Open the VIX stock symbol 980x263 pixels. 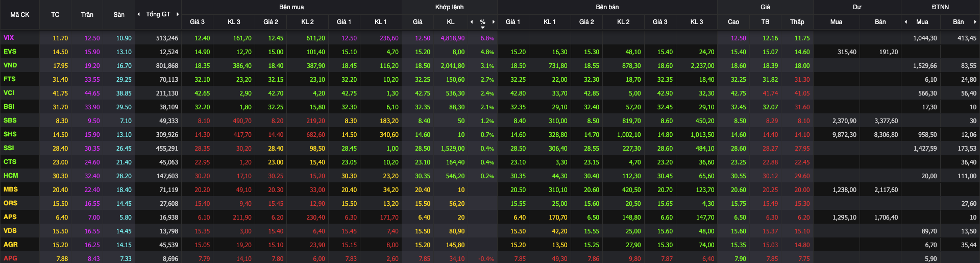pyautogui.click(x=9, y=38)
